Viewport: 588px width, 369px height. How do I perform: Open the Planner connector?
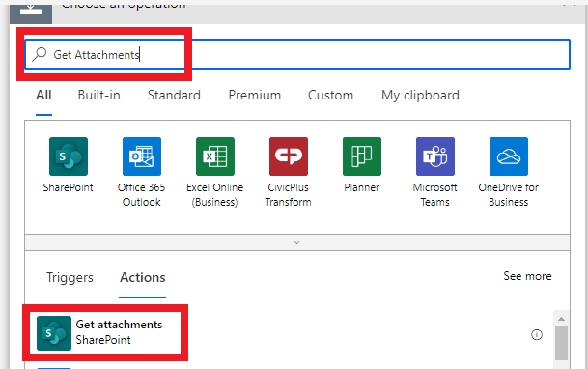point(362,156)
